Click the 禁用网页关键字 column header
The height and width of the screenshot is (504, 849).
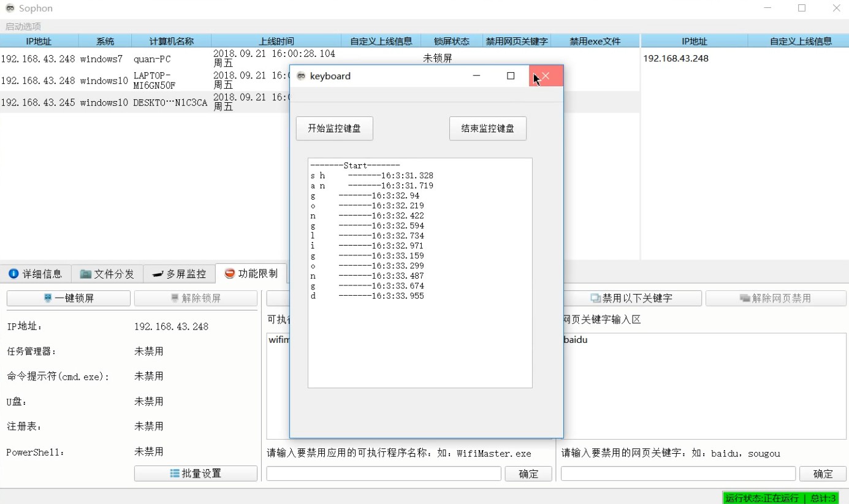517,42
